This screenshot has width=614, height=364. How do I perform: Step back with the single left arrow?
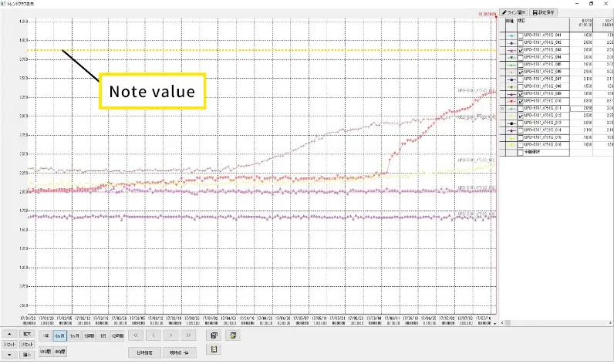click(x=153, y=335)
